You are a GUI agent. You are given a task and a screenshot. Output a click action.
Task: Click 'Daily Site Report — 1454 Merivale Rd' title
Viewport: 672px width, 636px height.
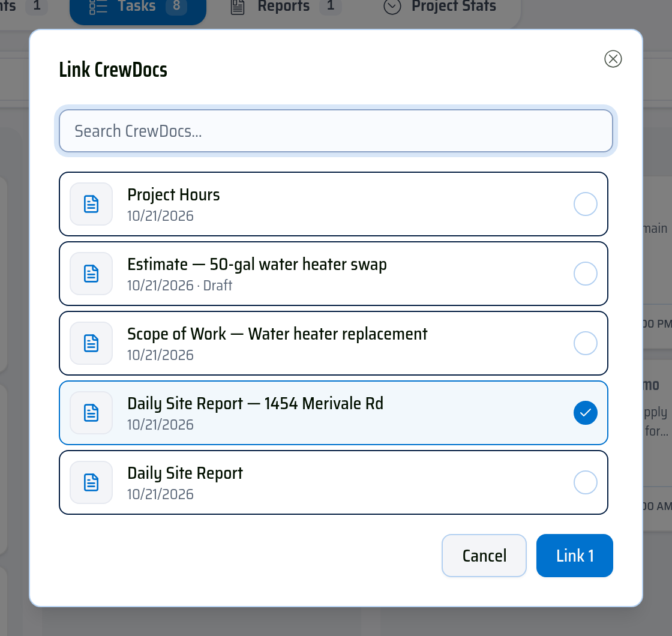point(256,404)
